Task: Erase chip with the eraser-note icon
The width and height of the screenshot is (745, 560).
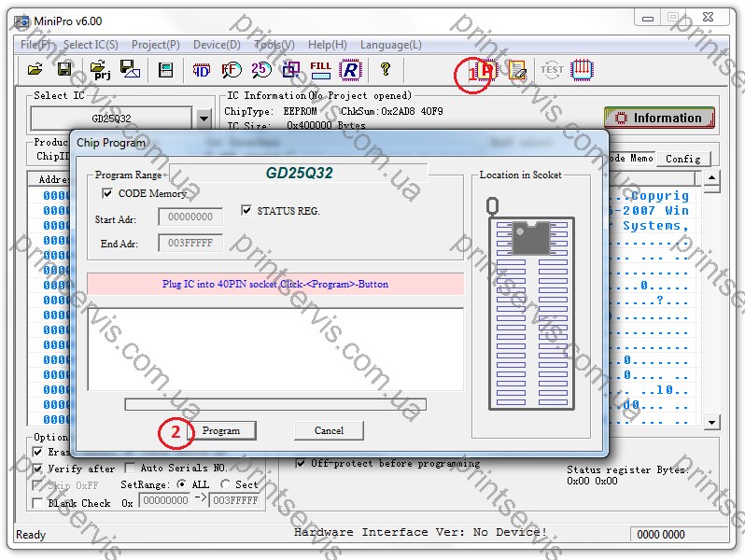Action: pyautogui.click(x=517, y=70)
